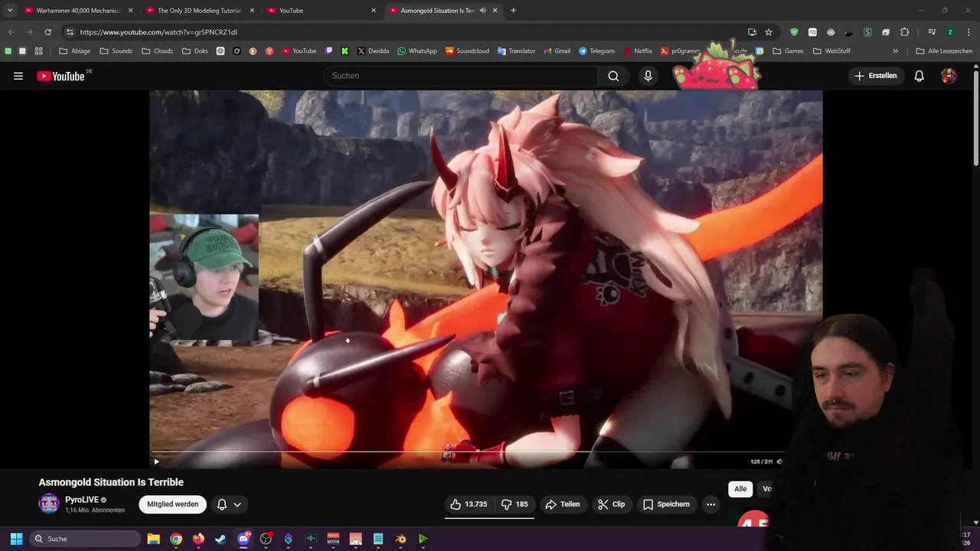Open the Games bookmark folder
Screen dimensions: 980x551
[788, 51]
